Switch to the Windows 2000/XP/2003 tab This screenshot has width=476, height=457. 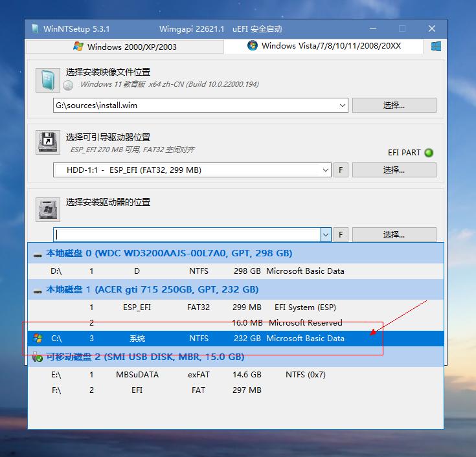[124, 47]
